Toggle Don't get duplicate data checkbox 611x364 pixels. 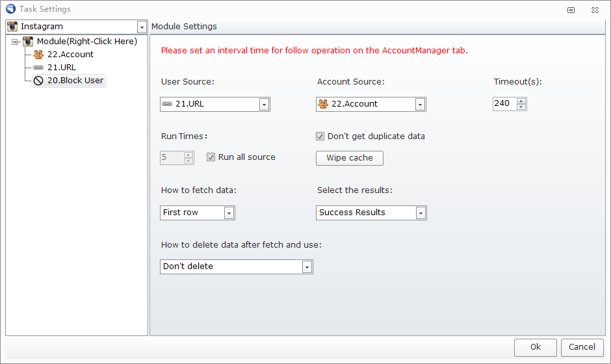click(320, 136)
